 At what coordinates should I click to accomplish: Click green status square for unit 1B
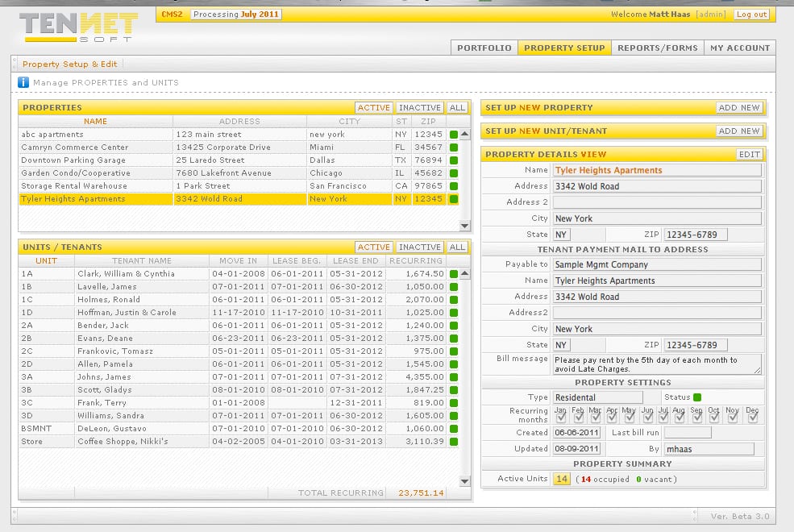pos(454,287)
